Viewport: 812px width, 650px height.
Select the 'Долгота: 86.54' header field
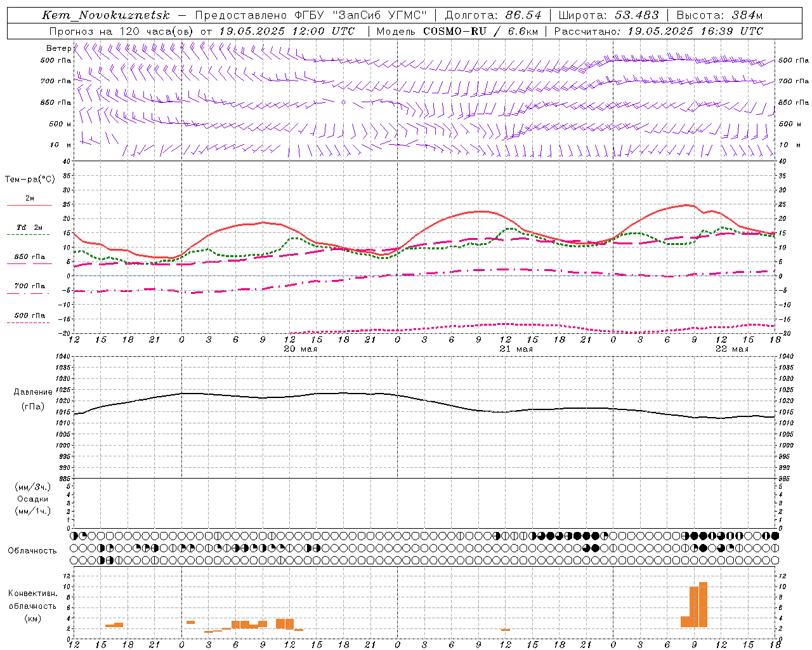click(x=494, y=15)
